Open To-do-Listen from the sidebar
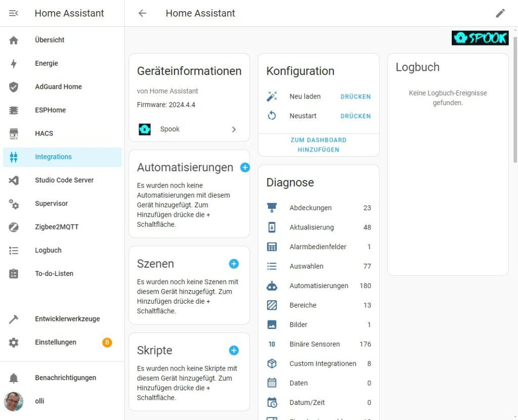 13,273
